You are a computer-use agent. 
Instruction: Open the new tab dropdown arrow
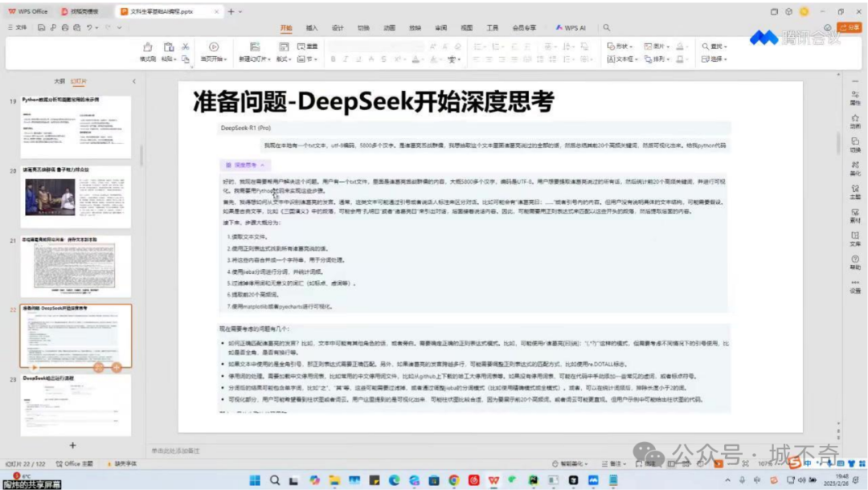pyautogui.click(x=240, y=11)
